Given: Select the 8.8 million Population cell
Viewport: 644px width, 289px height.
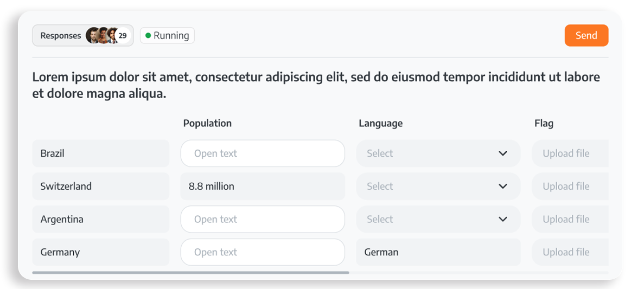Looking at the screenshot, I should click(x=263, y=187).
